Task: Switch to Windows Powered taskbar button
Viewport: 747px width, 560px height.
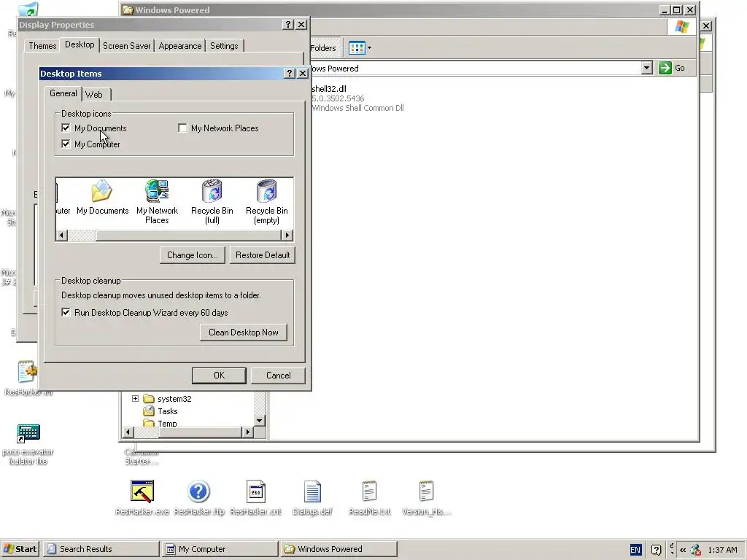Action: tap(338, 549)
